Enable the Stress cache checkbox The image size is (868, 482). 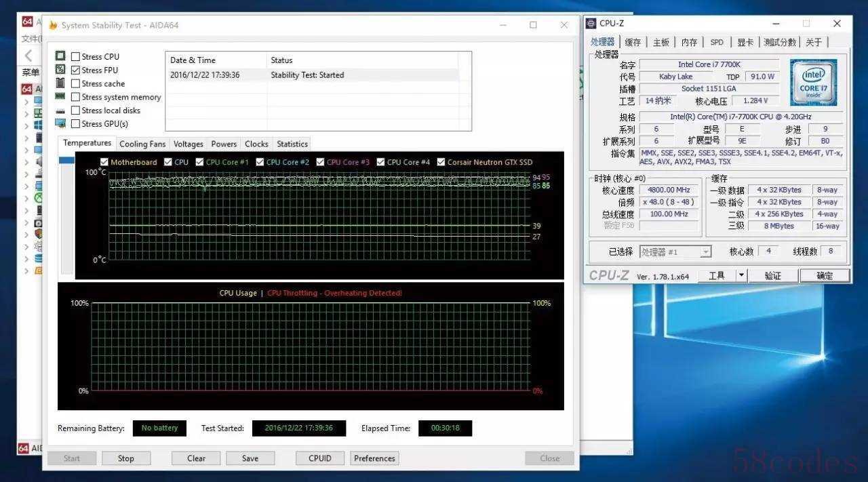[75, 84]
